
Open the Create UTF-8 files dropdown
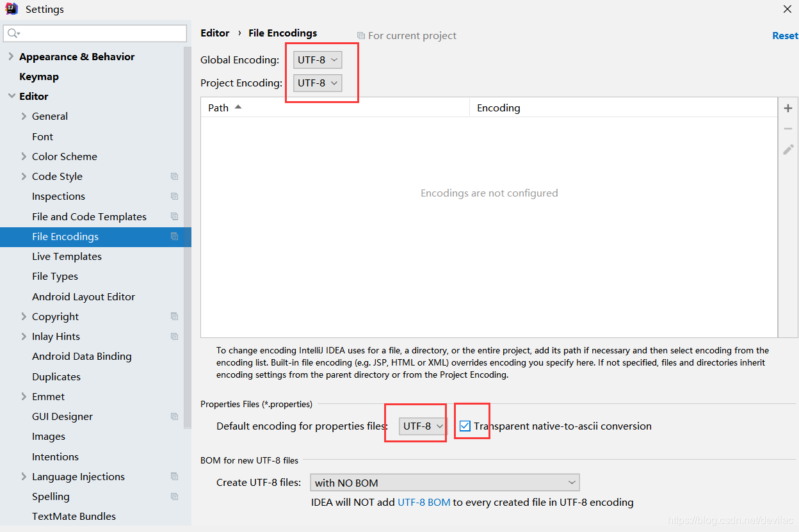pyautogui.click(x=444, y=483)
